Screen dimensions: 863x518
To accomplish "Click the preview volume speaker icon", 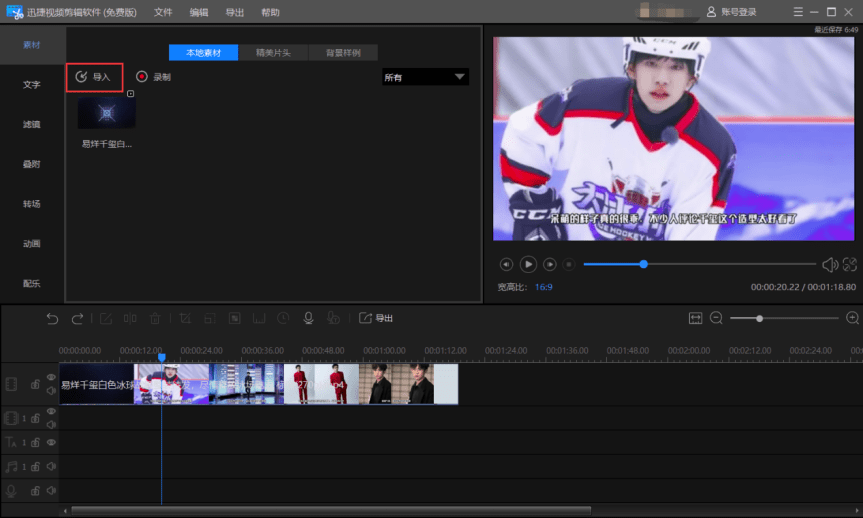I will [x=829, y=265].
